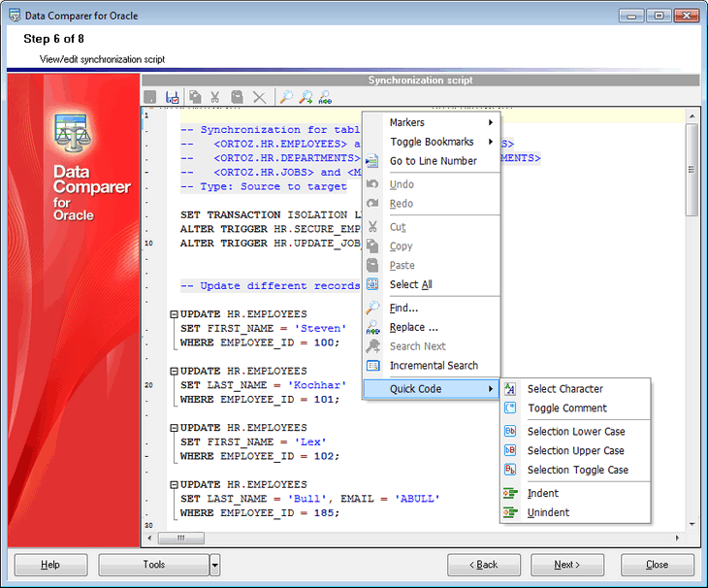The height and width of the screenshot is (588, 708).
Task: Choose Selection Upper Case option
Action: click(575, 450)
